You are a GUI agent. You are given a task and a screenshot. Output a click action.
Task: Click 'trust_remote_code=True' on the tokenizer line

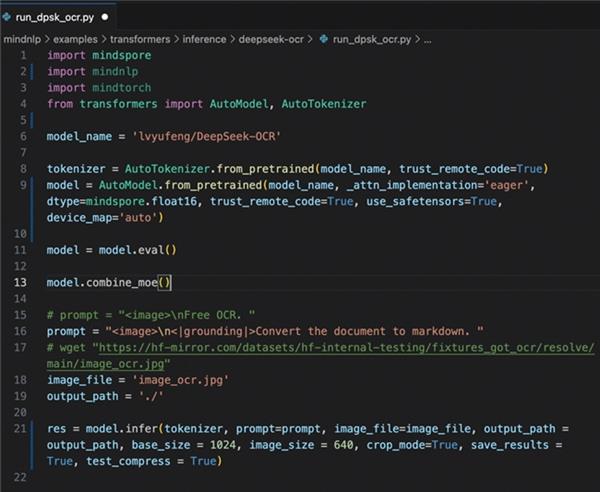click(x=471, y=169)
